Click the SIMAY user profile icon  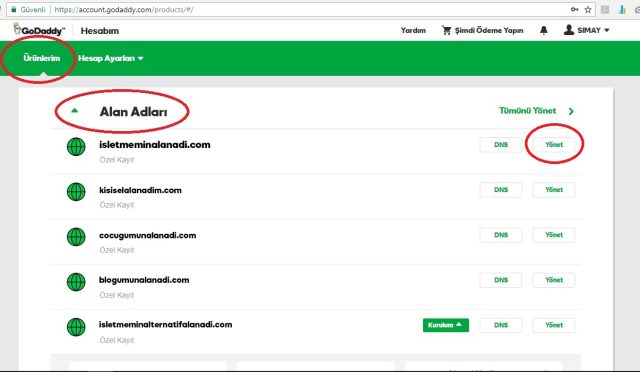coord(569,30)
